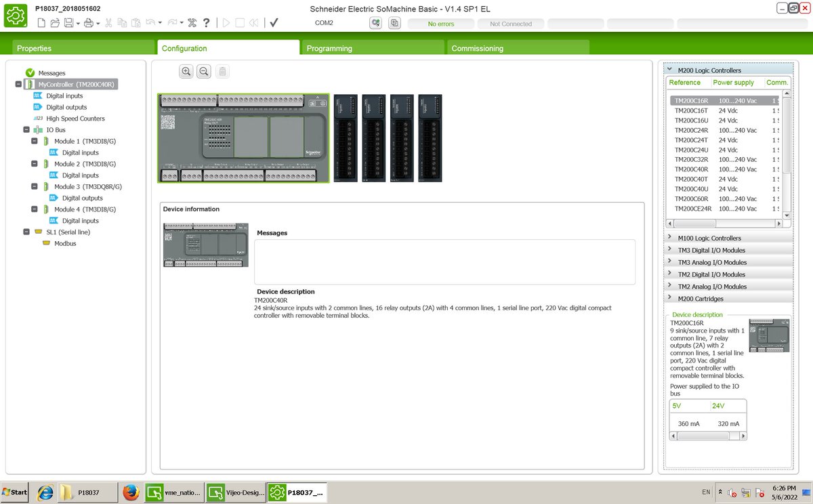This screenshot has height=504, width=813.
Task: Expand TM2 Digital I/O Modules section
Action: click(669, 274)
